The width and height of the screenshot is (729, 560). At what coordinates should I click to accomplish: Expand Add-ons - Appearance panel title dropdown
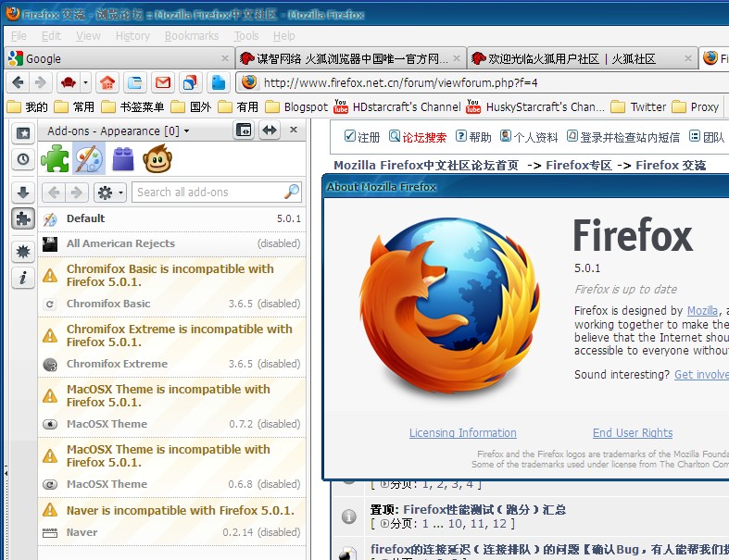click(x=118, y=131)
